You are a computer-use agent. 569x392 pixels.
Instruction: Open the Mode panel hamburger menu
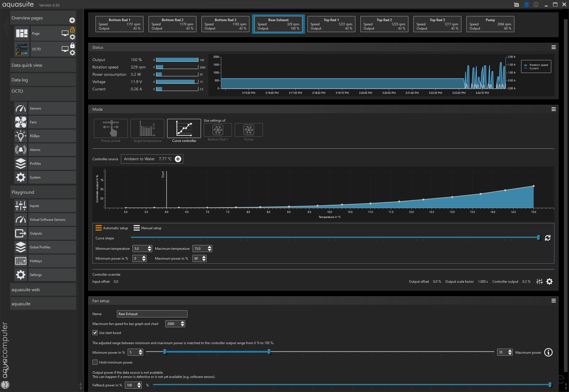(553, 109)
